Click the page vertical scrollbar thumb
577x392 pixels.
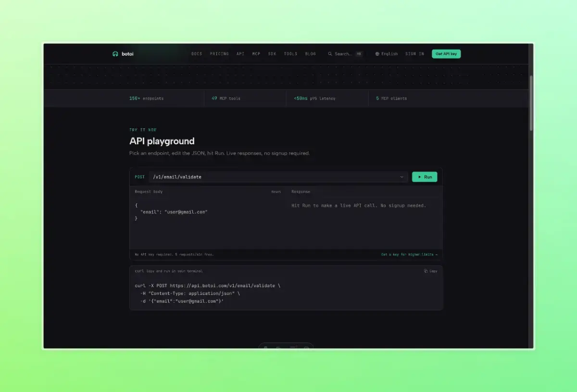coord(531,102)
